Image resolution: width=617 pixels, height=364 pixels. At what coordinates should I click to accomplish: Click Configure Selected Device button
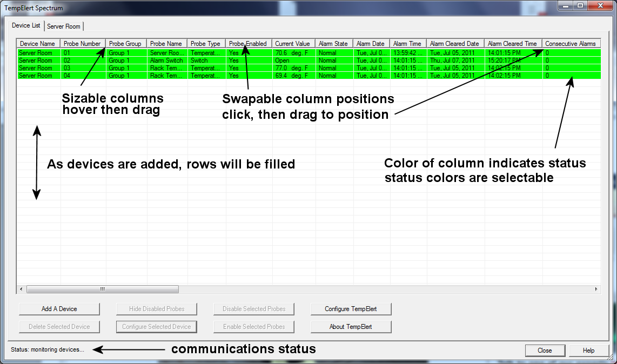[157, 327]
